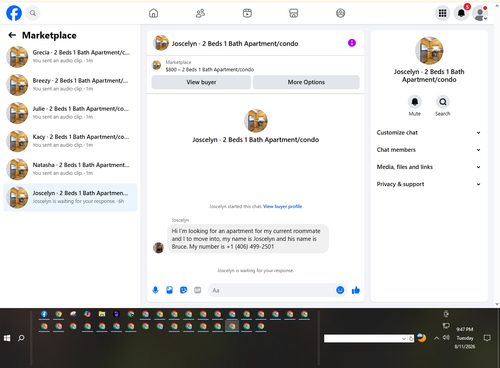Click the View buyer button
The image size is (500, 368).
tap(201, 82)
